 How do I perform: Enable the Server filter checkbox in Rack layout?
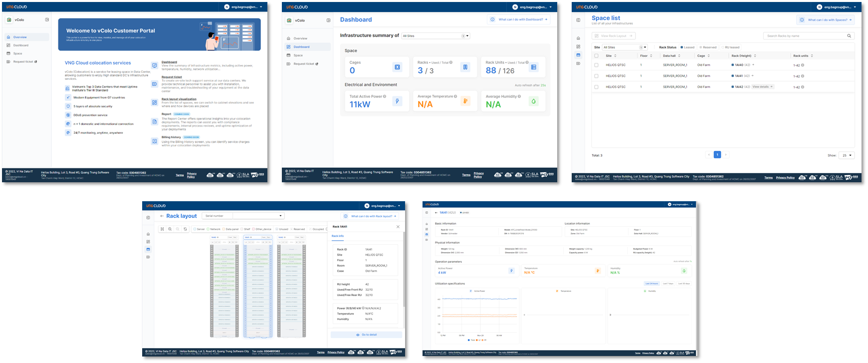(x=195, y=229)
